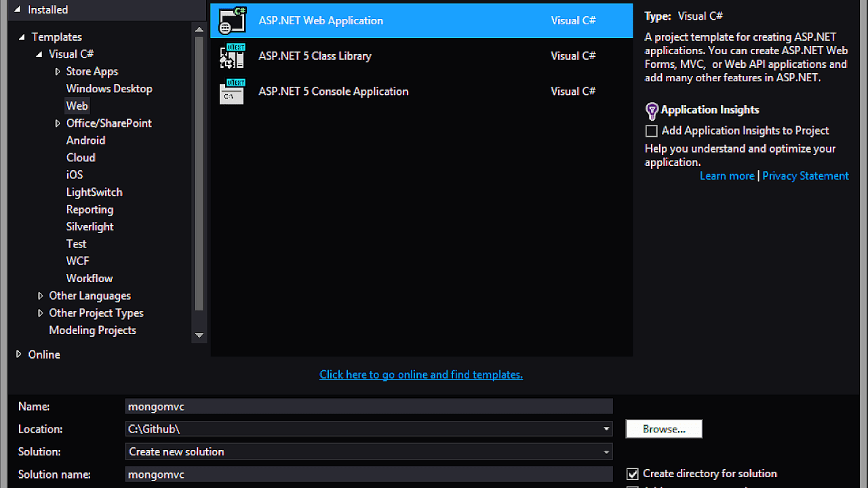The width and height of the screenshot is (868, 488).
Task: Expand the Office/SharePoint node
Action: [x=58, y=123]
